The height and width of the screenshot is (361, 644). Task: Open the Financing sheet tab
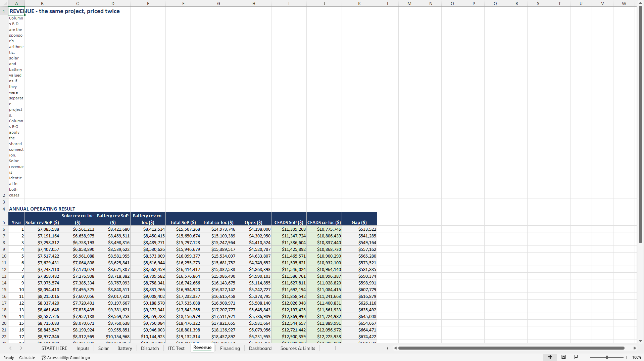(230, 348)
